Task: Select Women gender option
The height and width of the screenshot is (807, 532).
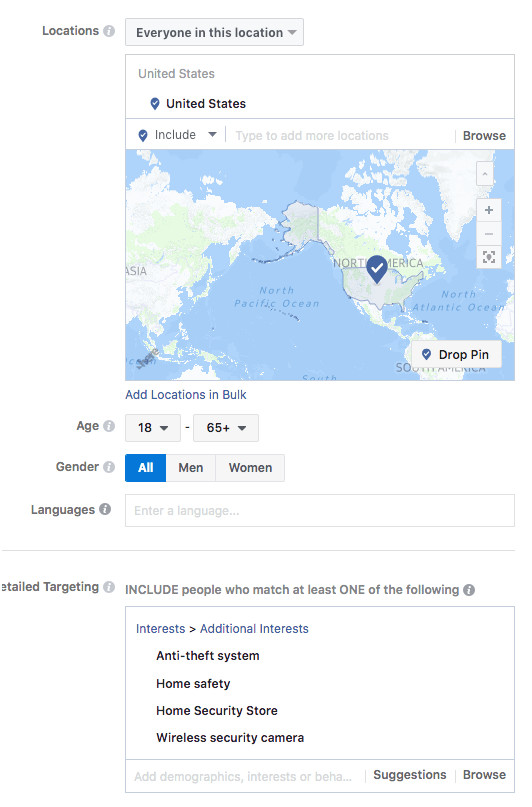Action: pos(250,468)
